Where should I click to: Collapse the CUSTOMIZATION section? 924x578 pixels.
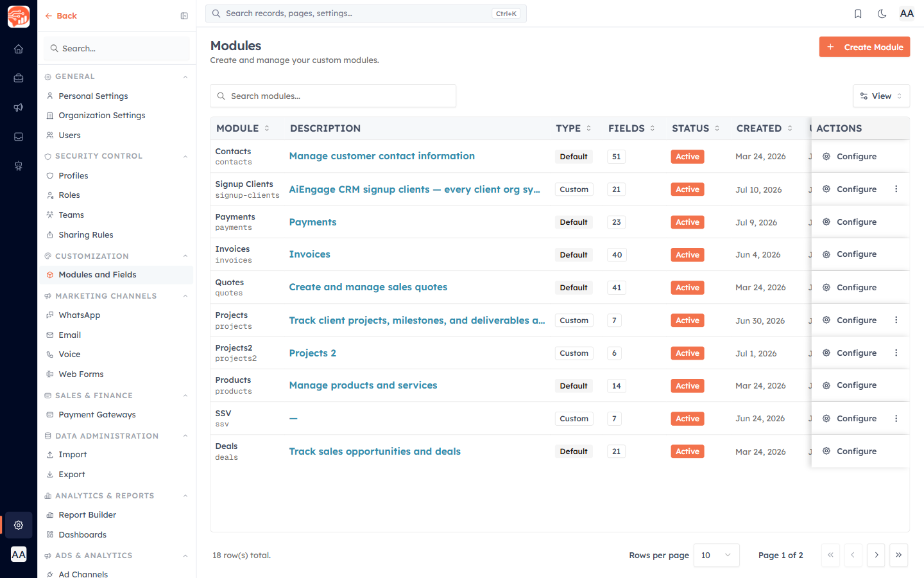pos(185,256)
